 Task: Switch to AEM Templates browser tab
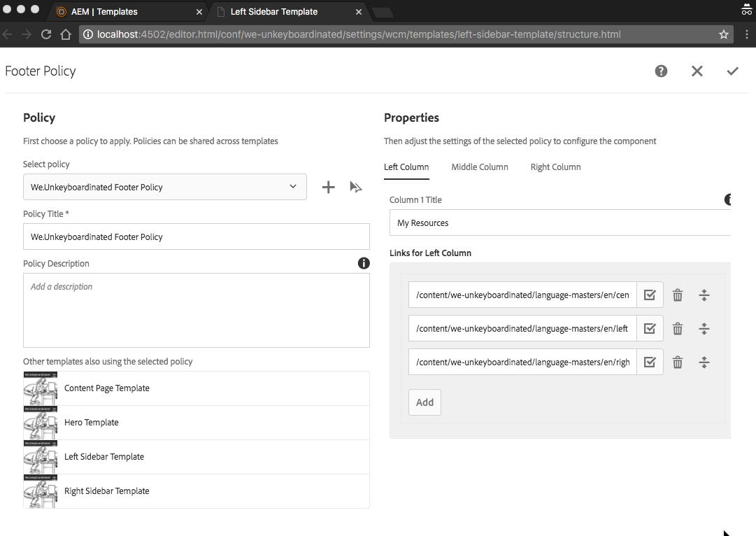coord(105,12)
